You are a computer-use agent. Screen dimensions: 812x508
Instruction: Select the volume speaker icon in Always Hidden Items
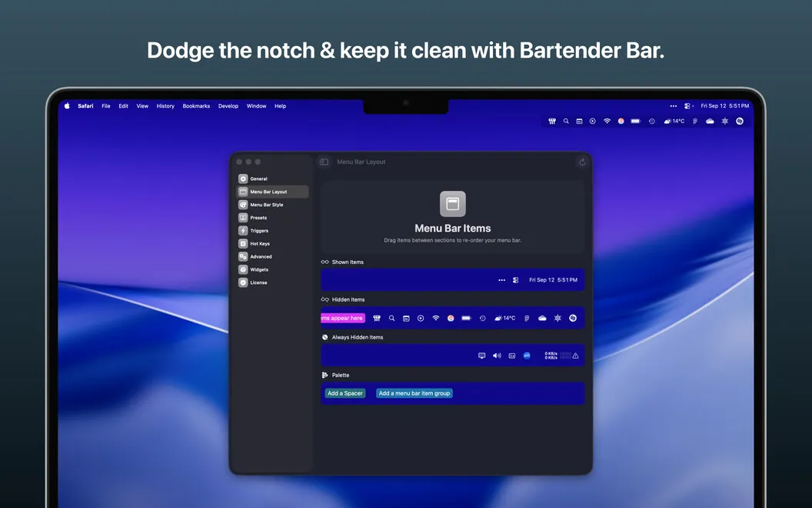tap(498, 356)
